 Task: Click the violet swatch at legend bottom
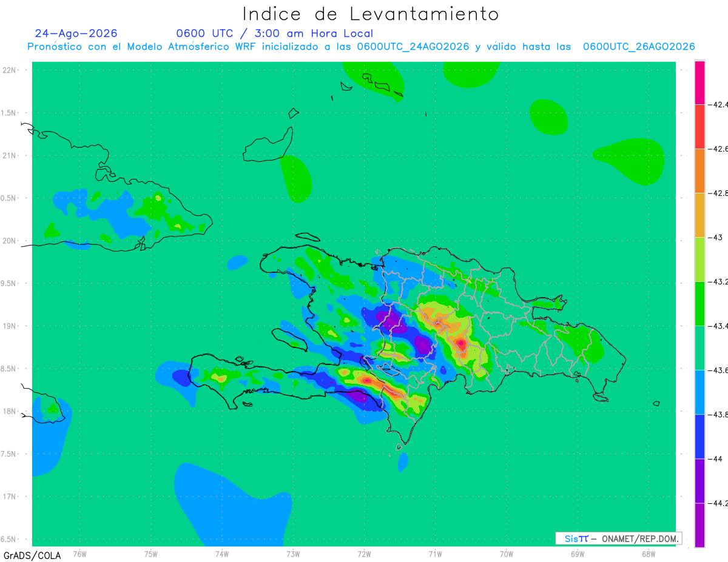tap(699, 524)
